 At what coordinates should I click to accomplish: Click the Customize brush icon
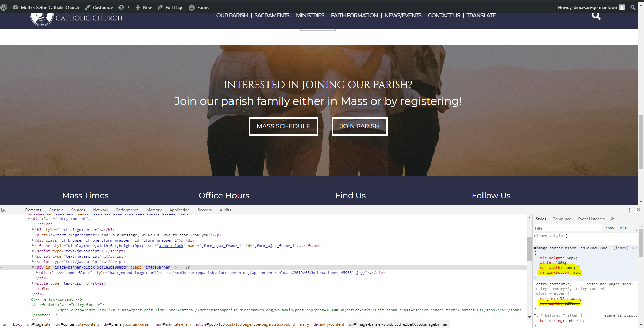pyautogui.click(x=88, y=7)
